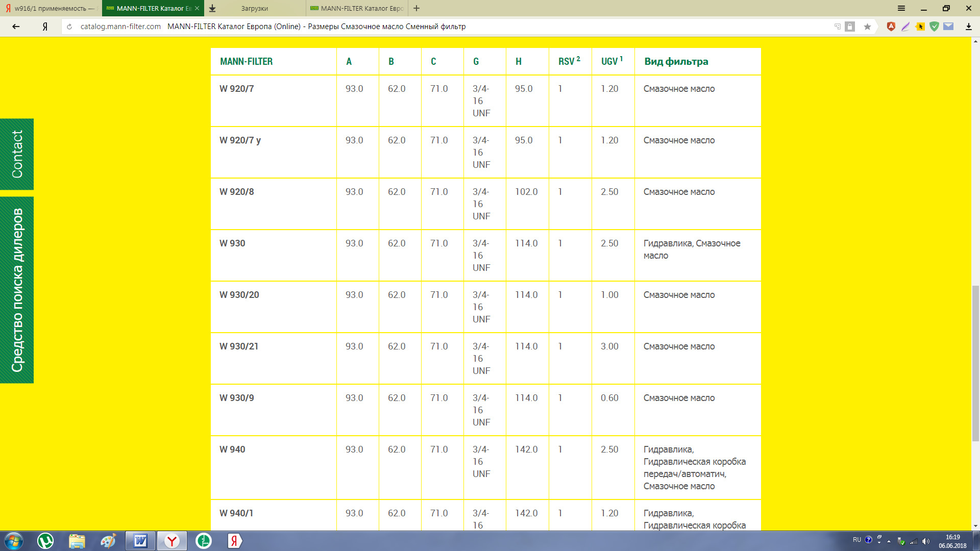Open the downloads arrow at toolbar right
The image size is (980, 551).
tap(968, 27)
